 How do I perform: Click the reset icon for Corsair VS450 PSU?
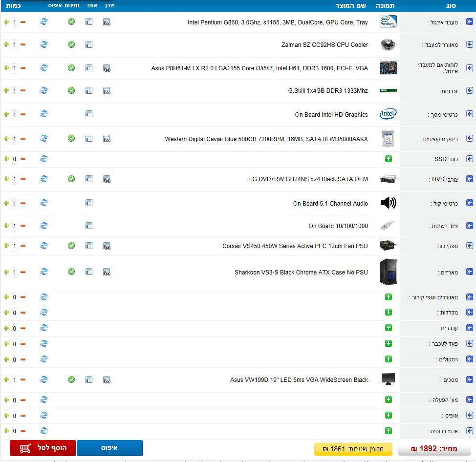(x=43, y=246)
